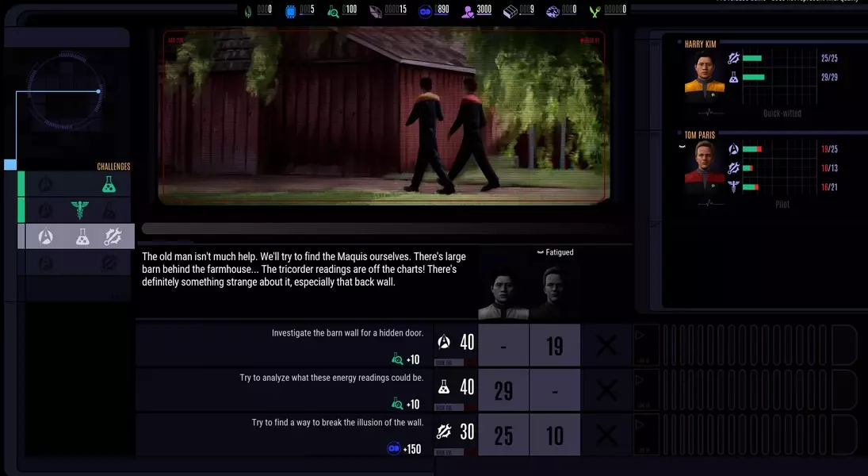Click the blue energy chip resource icon
The height and width of the screenshot is (476, 868).
pos(291,10)
